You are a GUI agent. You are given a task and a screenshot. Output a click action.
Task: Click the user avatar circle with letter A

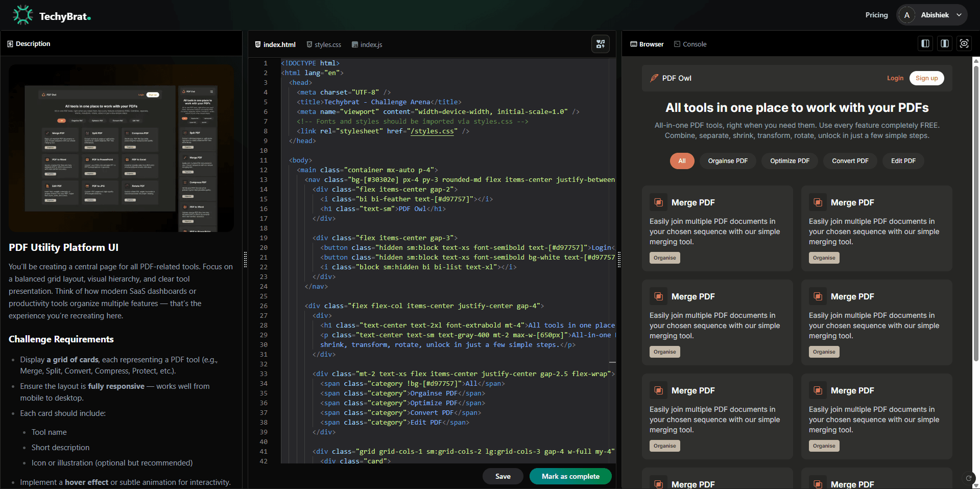tap(906, 15)
